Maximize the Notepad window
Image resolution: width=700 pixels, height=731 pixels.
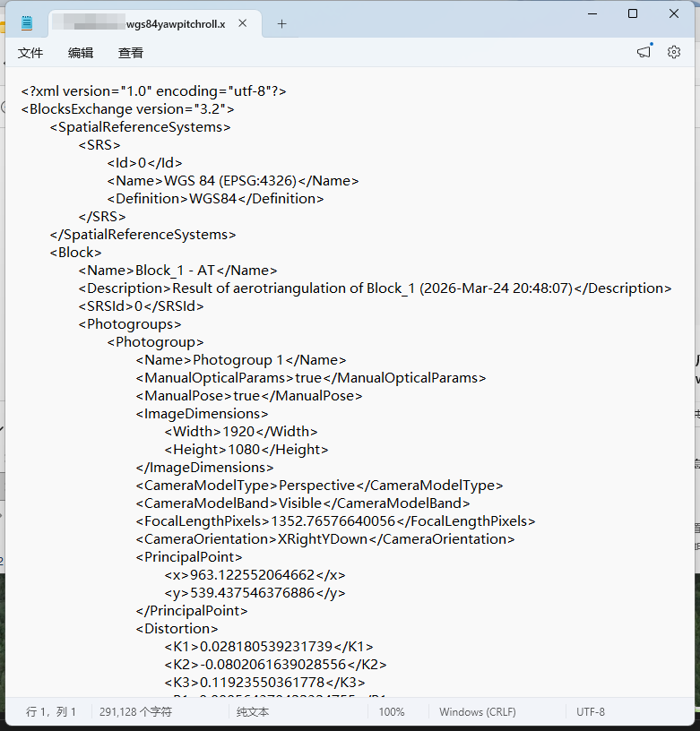point(633,13)
